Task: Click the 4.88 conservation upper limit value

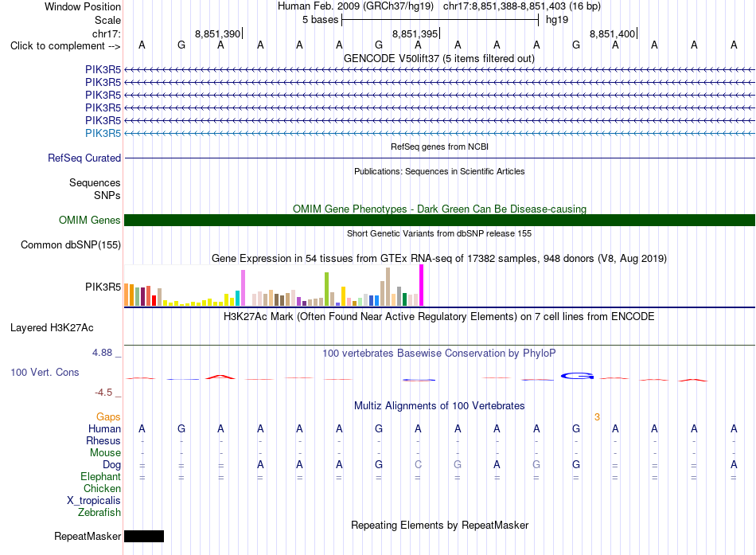Action: coord(102,353)
